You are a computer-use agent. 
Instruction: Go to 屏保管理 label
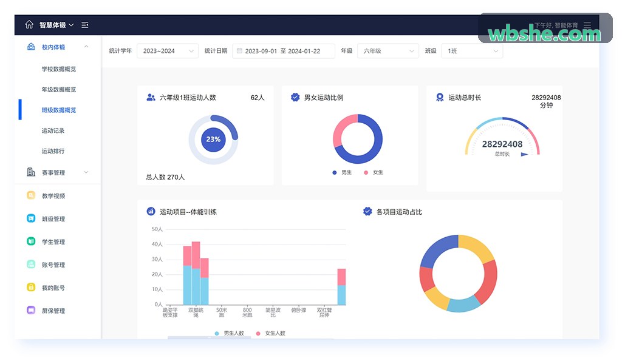[53, 311]
